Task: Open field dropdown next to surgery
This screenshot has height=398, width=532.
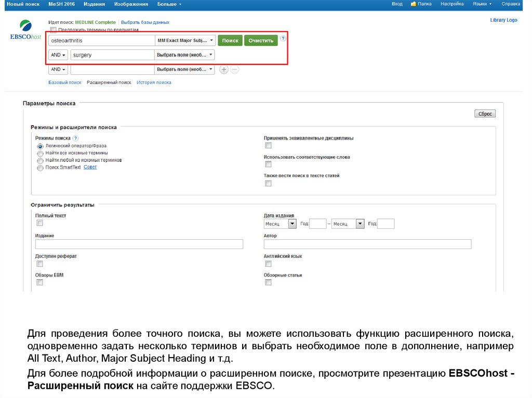Action: [x=184, y=55]
